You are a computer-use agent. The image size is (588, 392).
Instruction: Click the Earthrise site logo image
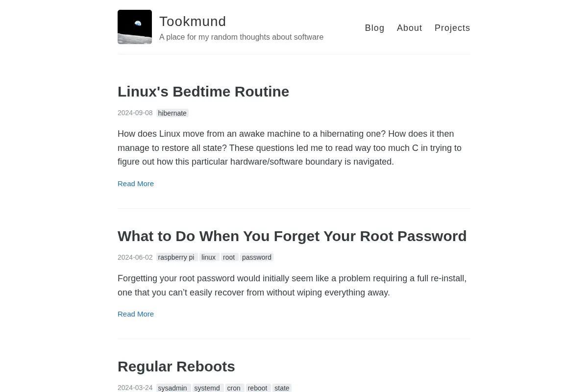tap(135, 27)
